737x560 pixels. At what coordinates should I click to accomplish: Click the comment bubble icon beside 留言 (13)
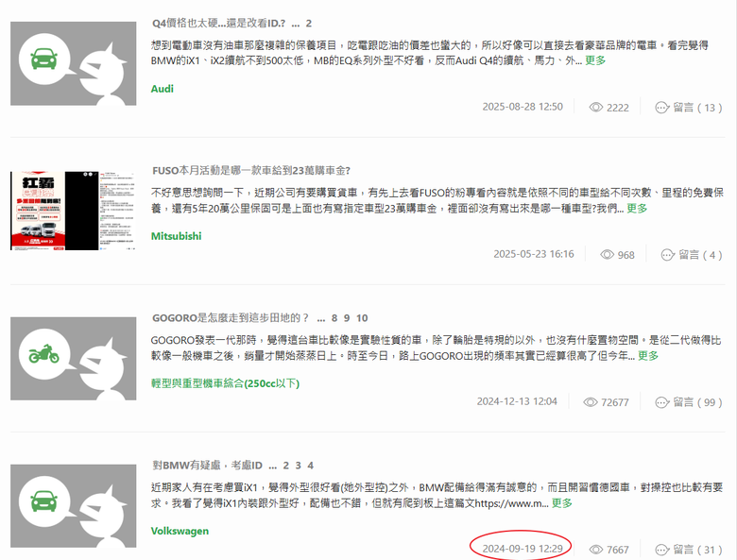tap(662, 108)
